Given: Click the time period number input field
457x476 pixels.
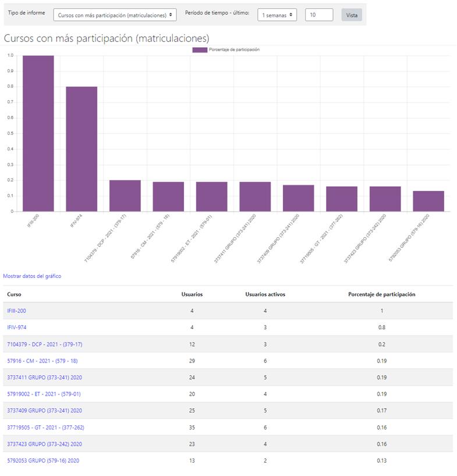Looking at the screenshot, I should point(318,15).
